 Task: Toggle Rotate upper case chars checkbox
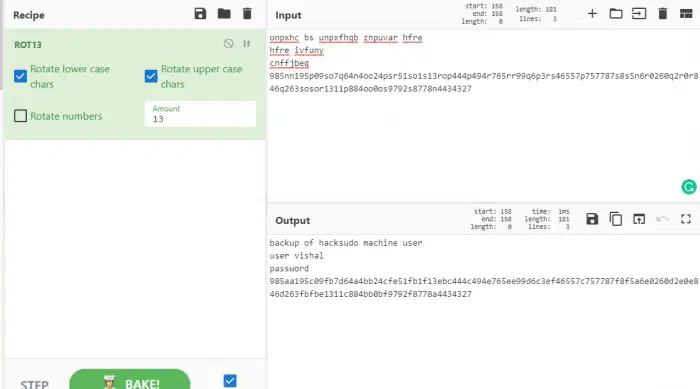pos(151,76)
